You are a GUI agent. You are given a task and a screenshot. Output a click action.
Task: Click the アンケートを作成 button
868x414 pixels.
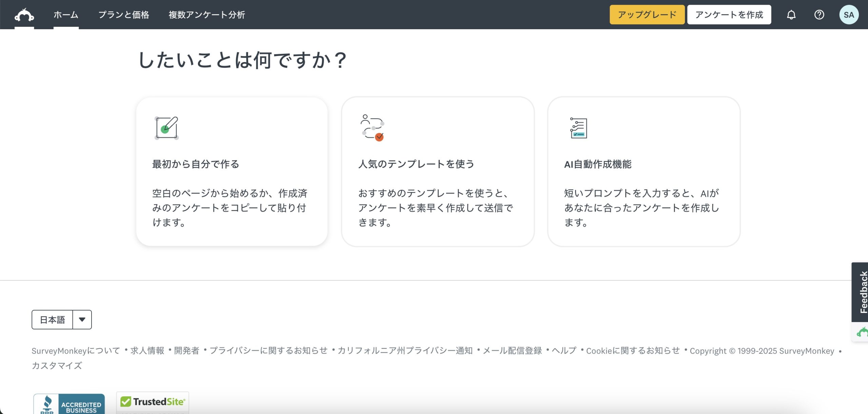729,15
